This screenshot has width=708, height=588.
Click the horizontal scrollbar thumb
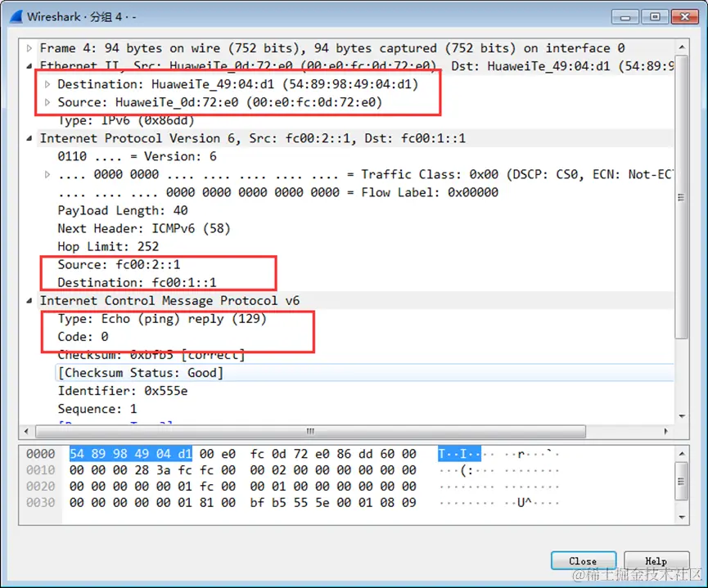pos(311,432)
